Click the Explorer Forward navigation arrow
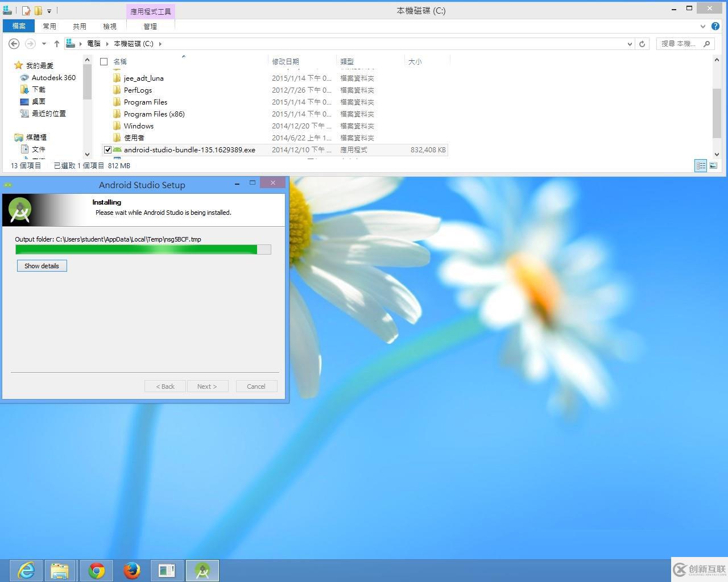The image size is (728, 582). 30,44
